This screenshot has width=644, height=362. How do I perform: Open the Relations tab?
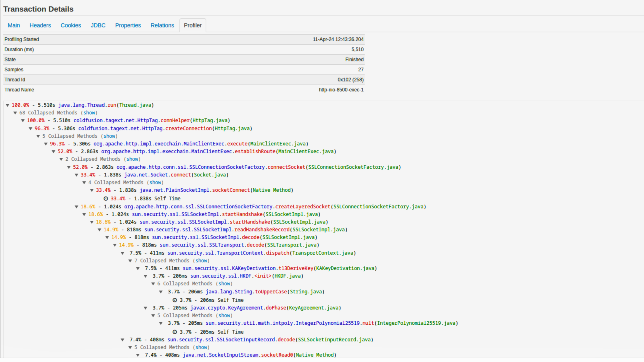162,25
